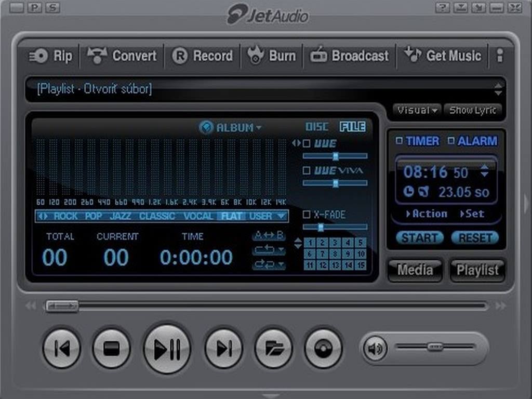Select the CLASSIC equalizer preset
Viewport: 532px width, 399px height.
157,216
